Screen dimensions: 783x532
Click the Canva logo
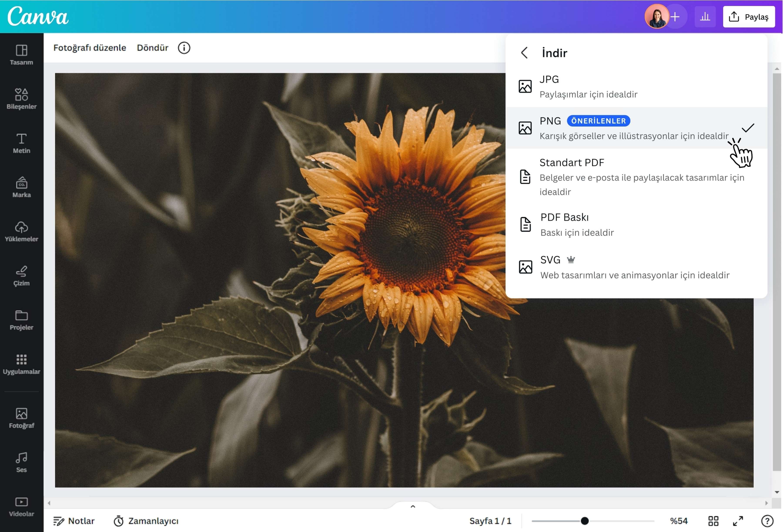(38, 16)
